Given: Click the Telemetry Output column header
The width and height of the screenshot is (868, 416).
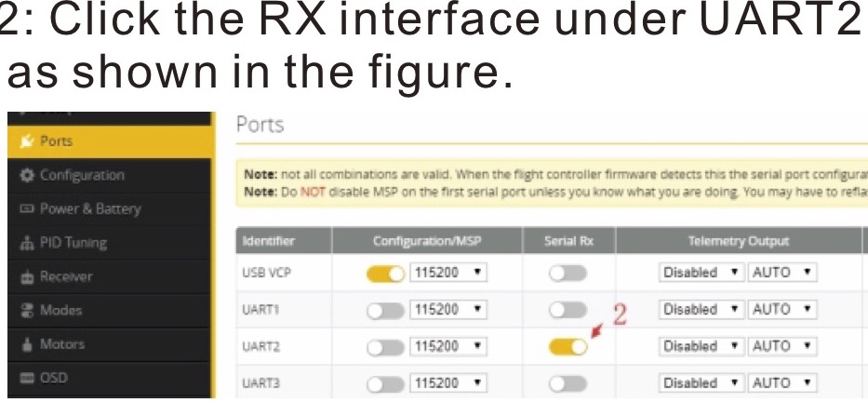Looking at the screenshot, I should pyautogui.click(x=739, y=241).
